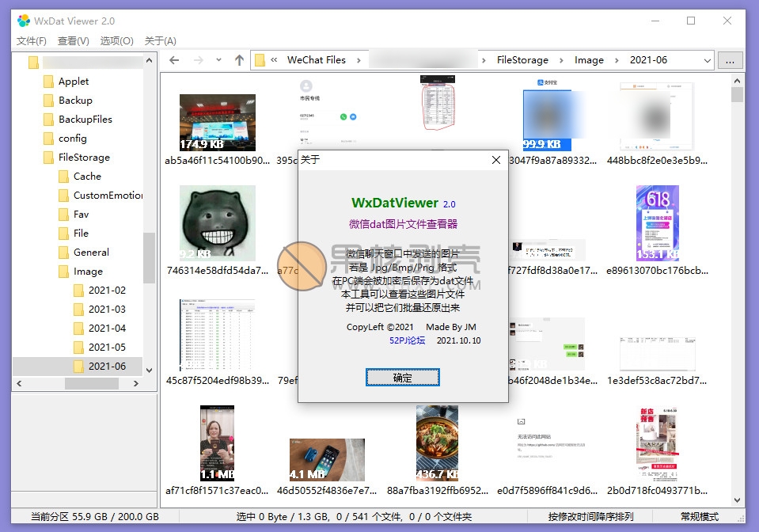The image size is (759, 532).
Task: Click the 当前分区 55.9 GB status text
Action: (x=95, y=516)
